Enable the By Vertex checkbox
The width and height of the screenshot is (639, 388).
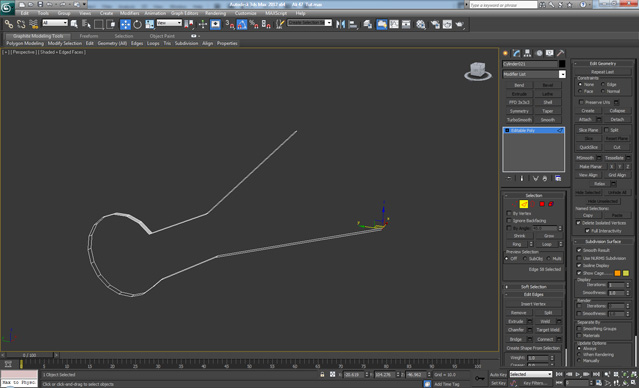[x=509, y=213]
